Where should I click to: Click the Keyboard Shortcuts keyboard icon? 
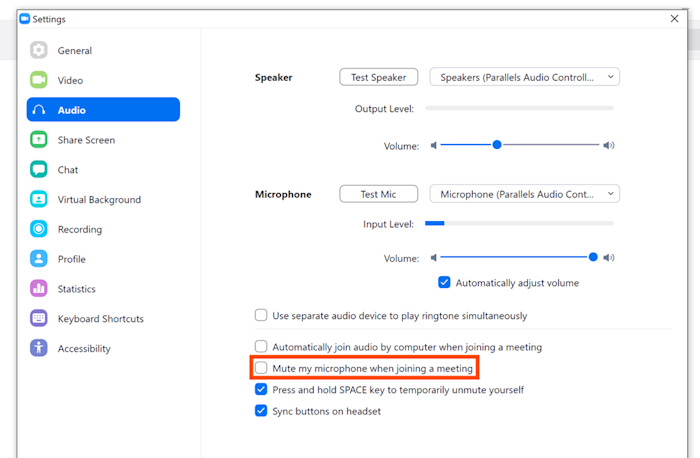(x=39, y=318)
